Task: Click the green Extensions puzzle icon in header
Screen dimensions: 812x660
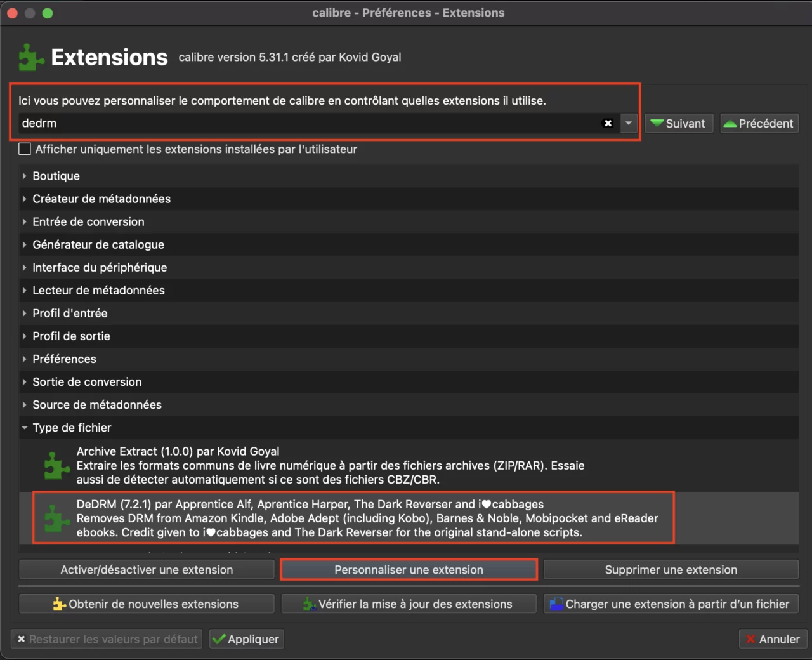Action: tap(31, 57)
